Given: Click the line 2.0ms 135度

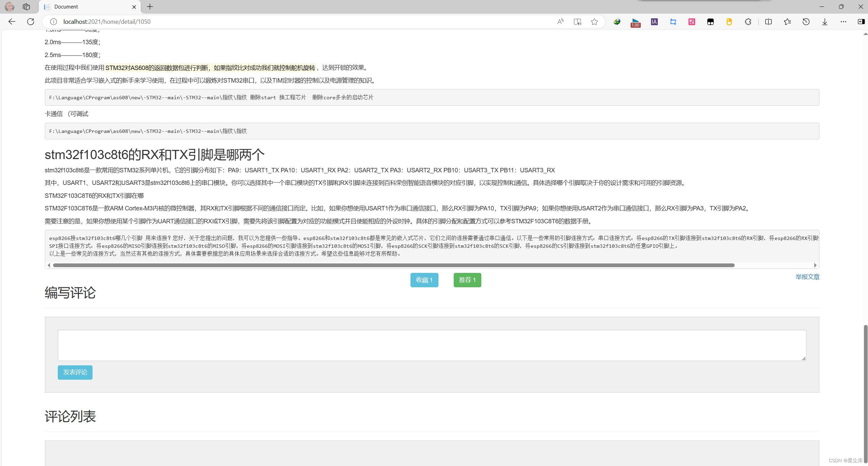Looking at the screenshot, I should point(72,42).
